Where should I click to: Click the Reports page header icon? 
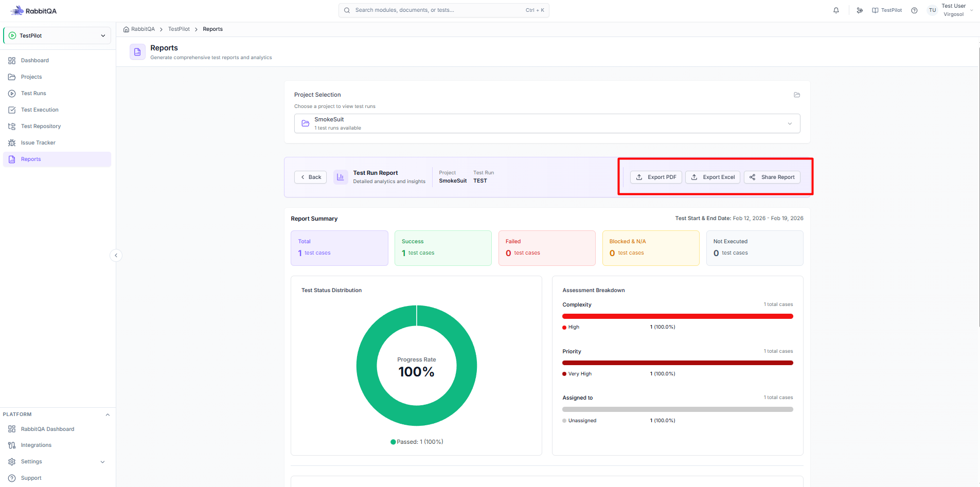137,52
